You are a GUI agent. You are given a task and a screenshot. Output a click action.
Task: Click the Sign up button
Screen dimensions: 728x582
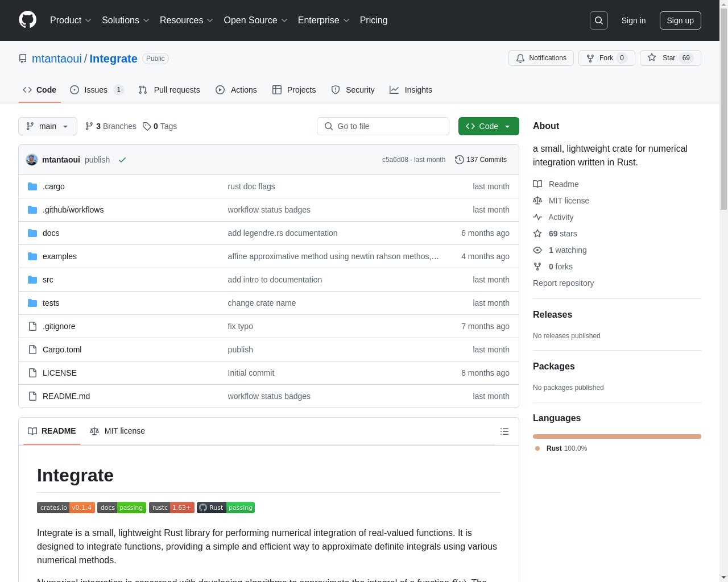click(x=680, y=20)
